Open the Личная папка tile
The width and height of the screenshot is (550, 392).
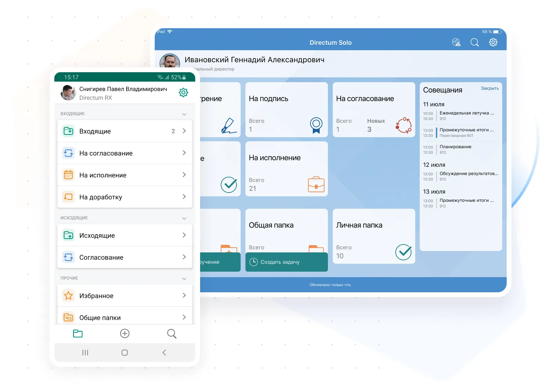click(x=374, y=236)
